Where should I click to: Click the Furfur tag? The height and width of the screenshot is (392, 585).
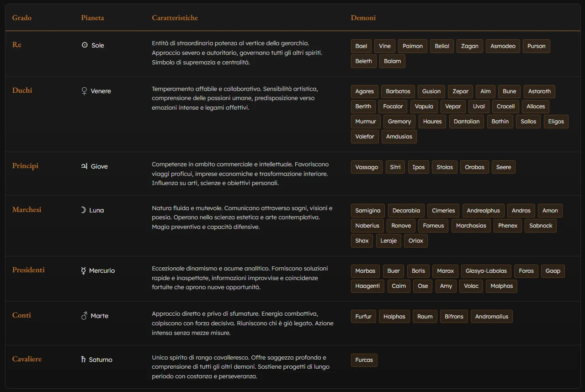point(363,317)
